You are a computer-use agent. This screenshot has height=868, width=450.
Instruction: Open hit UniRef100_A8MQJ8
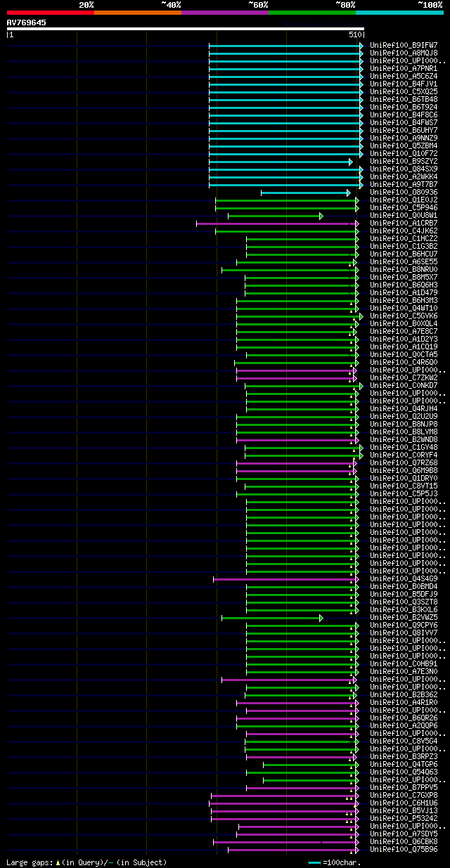coord(404,53)
